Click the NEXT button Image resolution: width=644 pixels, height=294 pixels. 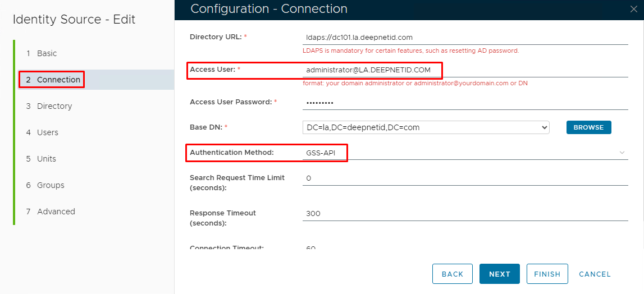(x=499, y=274)
